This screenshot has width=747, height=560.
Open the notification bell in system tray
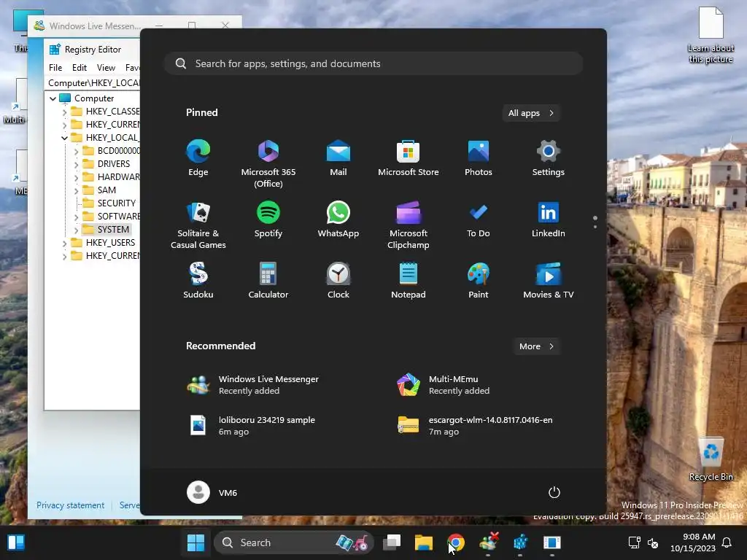click(727, 542)
